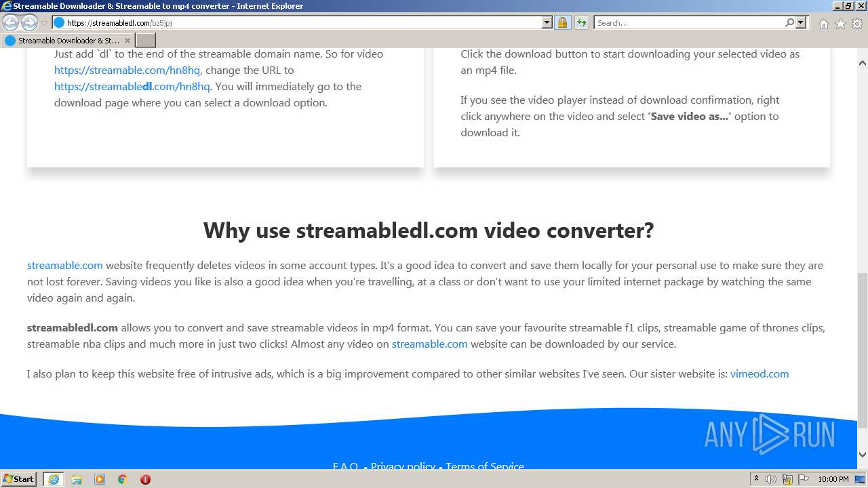Click the address bar URL field
Image resolution: width=868 pixels, height=488 pixels.
click(302, 22)
